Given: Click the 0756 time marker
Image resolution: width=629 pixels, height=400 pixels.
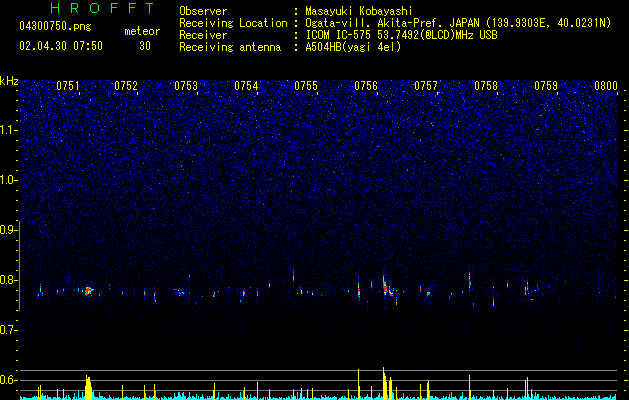Looking at the screenshot, I should (366, 86).
